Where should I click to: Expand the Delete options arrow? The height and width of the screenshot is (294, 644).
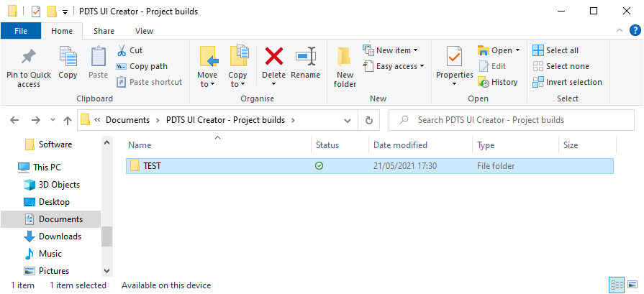(x=274, y=84)
